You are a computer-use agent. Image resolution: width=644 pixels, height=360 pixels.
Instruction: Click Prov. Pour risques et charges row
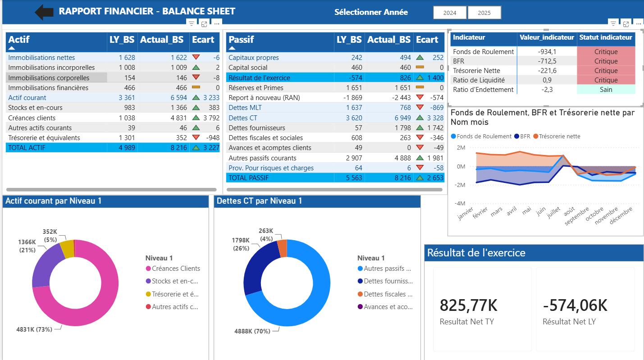[x=336, y=168]
